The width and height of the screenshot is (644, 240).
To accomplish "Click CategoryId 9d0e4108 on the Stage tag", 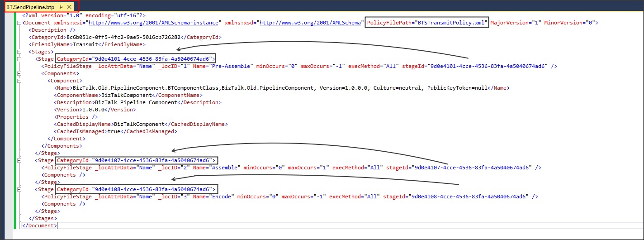I will [135, 189].
